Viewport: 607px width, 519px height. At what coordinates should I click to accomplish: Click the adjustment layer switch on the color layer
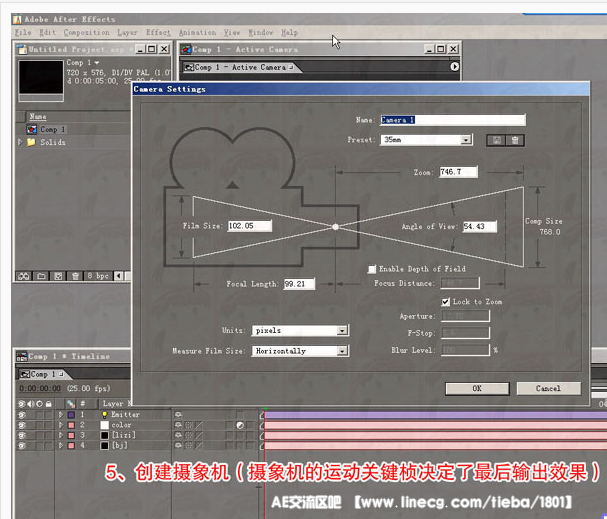[x=240, y=425]
